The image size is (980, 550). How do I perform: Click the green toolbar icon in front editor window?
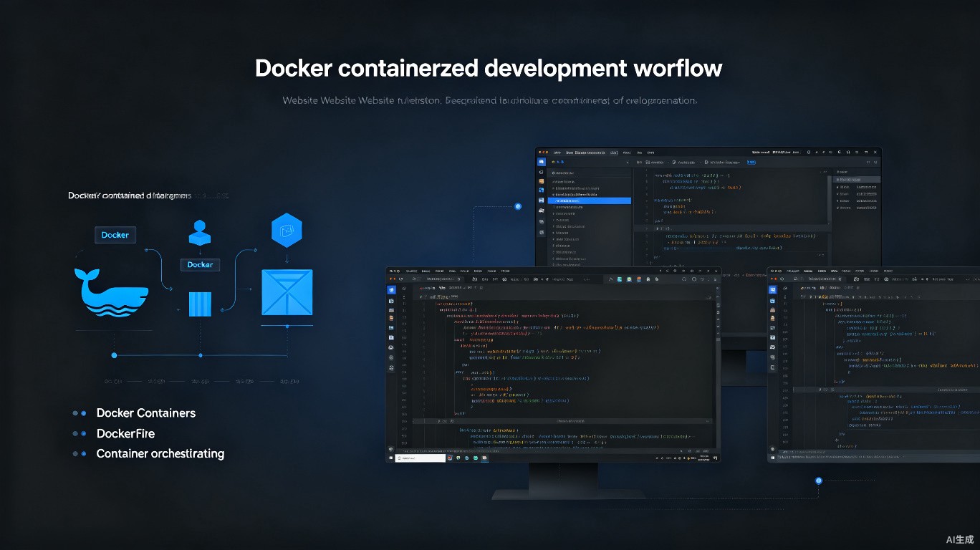[630, 279]
